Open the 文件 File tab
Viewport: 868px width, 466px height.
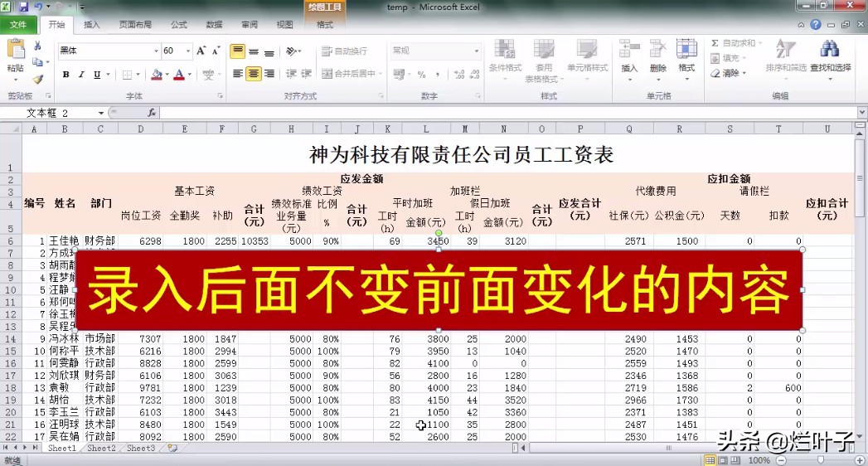click(18, 25)
